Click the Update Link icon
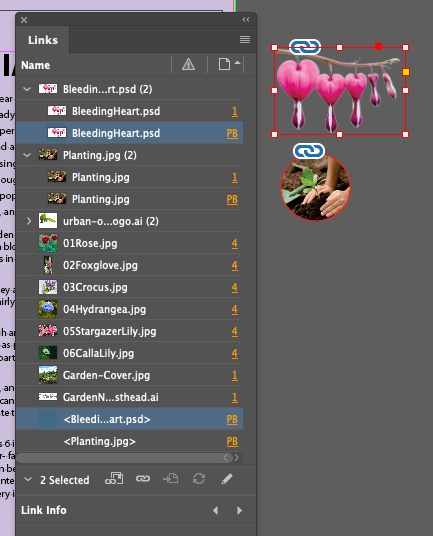 coord(199,479)
